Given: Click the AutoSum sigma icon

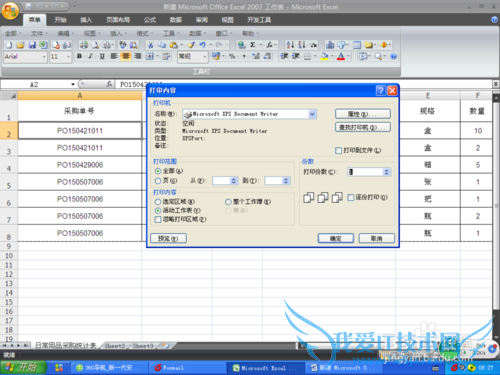Looking at the screenshot, I should (253, 45).
